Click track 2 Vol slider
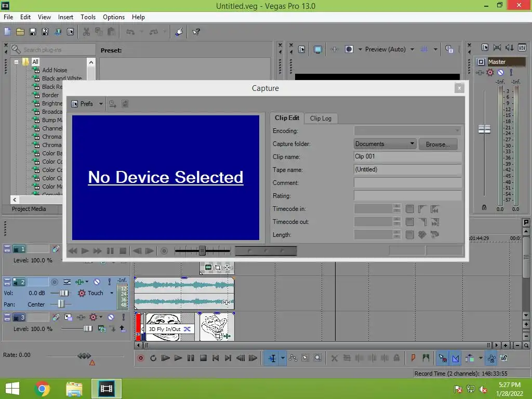Image resolution: width=532 pixels, height=399 pixels. (x=63, y=293)
